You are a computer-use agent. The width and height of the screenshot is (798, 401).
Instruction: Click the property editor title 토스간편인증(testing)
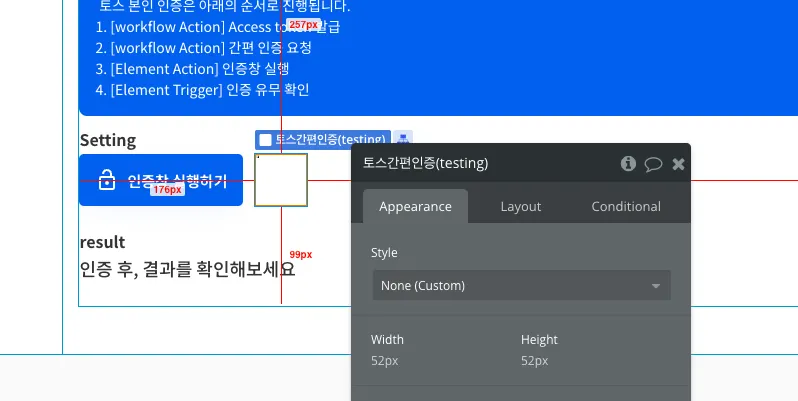(x=425, y=163)
